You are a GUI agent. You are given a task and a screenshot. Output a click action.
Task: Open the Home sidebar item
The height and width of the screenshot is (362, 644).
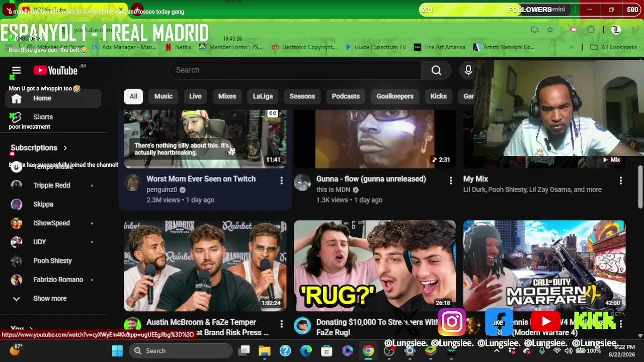point(53,99)
